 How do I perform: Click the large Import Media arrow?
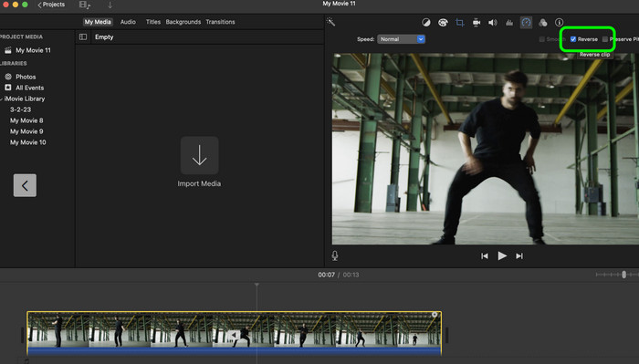[199, 155]
